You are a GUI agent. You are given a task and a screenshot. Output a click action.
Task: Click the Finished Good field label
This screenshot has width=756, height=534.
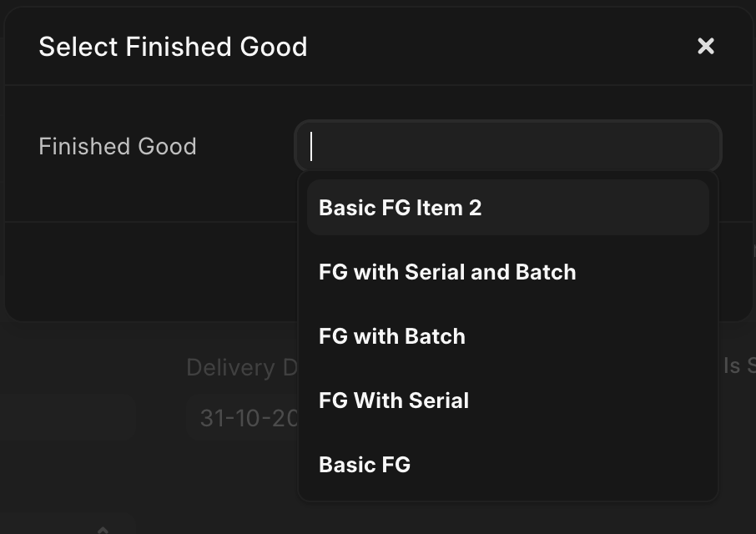tap(118, 147)
